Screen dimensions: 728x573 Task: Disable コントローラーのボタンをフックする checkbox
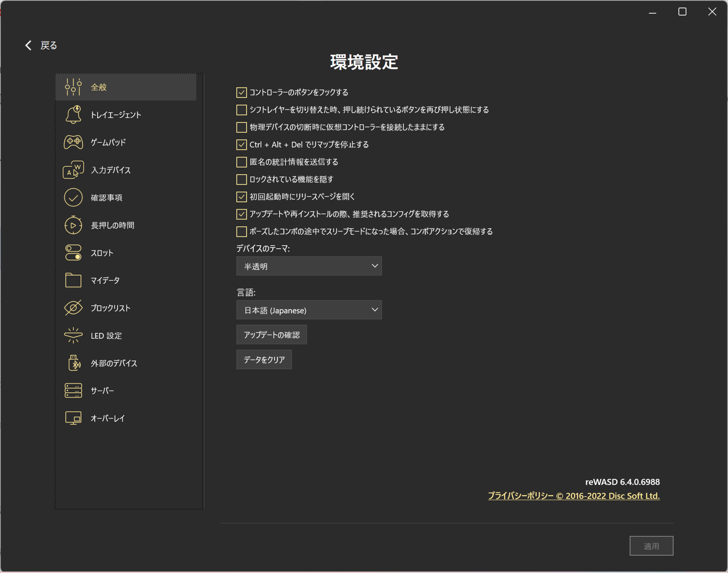coord(241,92)
